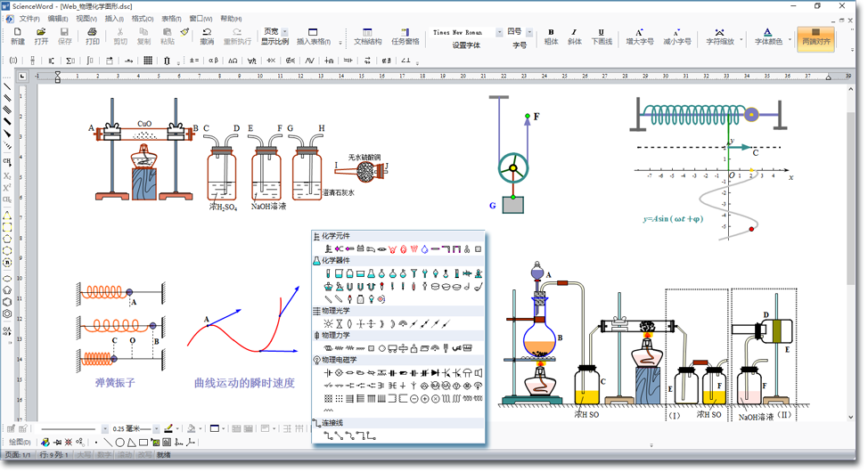Viewport: 868px width, 472px height.
Task: Select the ellipse shape in the drawing toolbar
Action: [x=119, y=442]
